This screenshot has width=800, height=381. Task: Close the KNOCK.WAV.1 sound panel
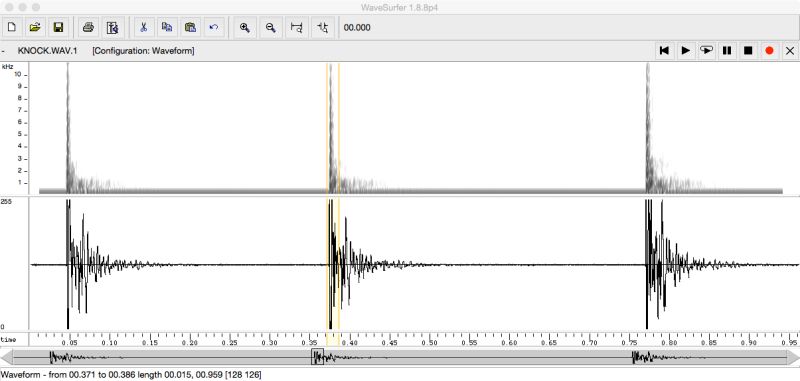790,50
